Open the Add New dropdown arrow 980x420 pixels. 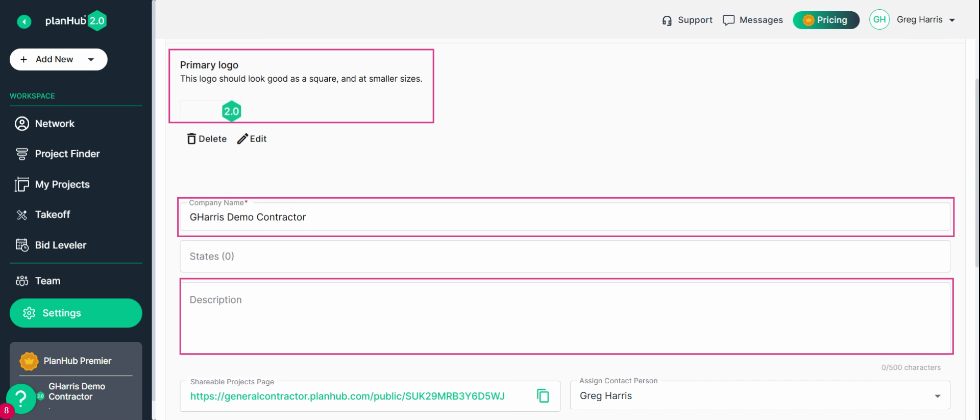91,59
